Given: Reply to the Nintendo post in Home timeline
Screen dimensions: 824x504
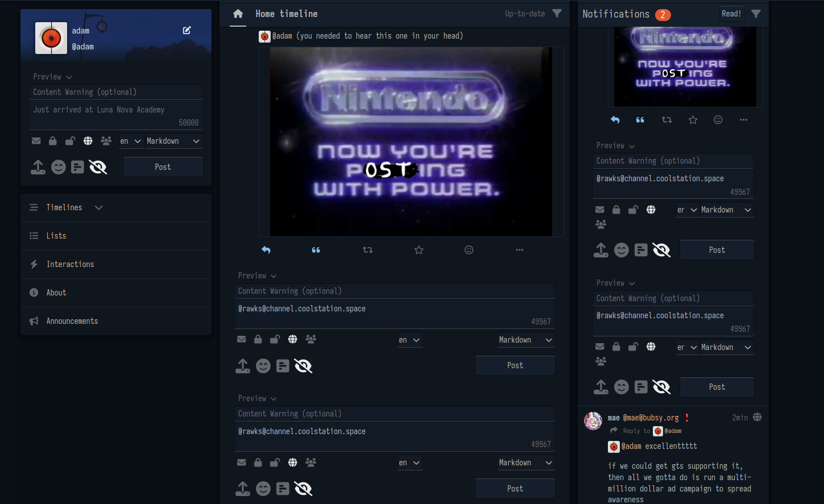Looking at the screenshot, I should click(x=266, y=250).
